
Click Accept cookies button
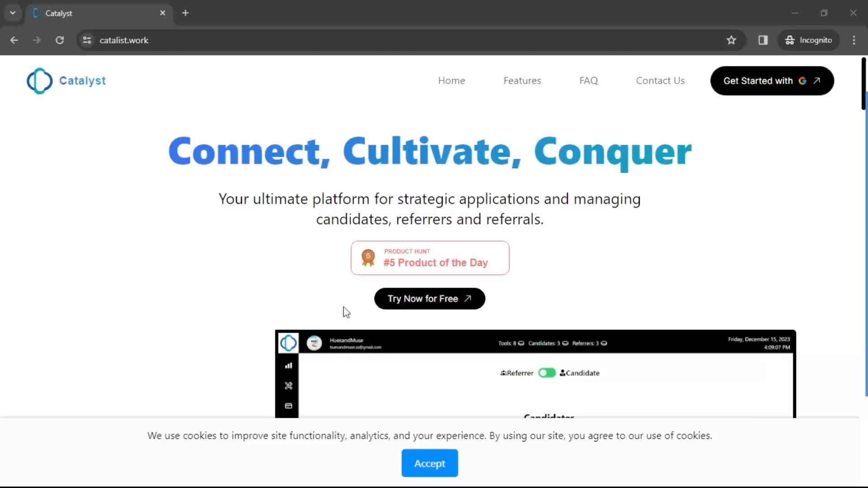coord(429,464)
